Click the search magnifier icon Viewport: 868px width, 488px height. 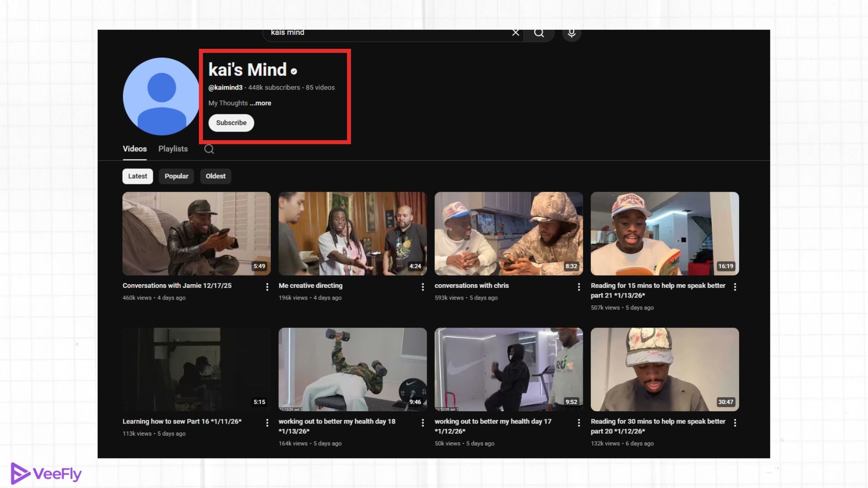pos(538,33)
